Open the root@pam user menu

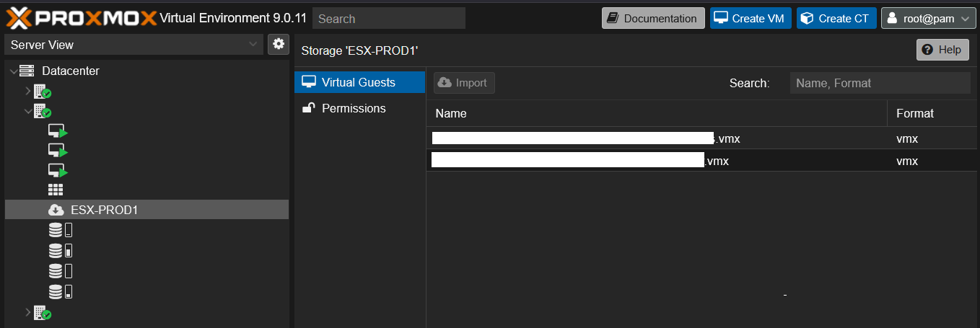click(x=928, y=18)
